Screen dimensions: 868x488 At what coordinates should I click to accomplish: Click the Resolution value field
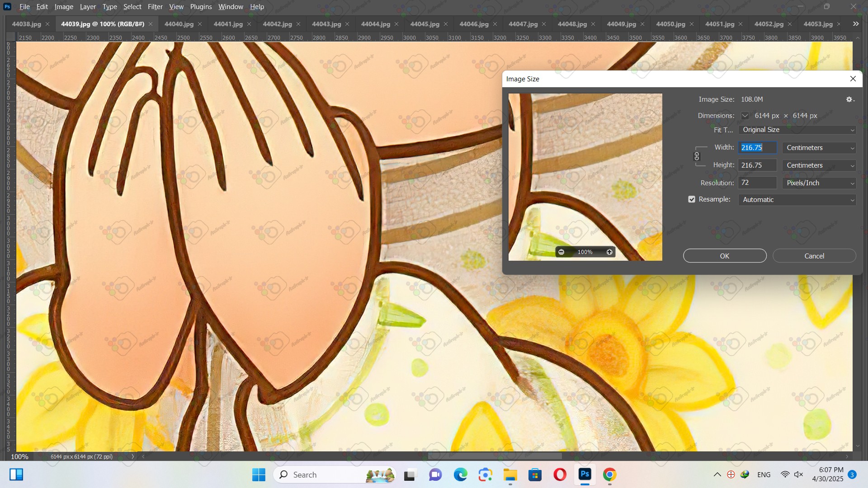click(757, 183)
